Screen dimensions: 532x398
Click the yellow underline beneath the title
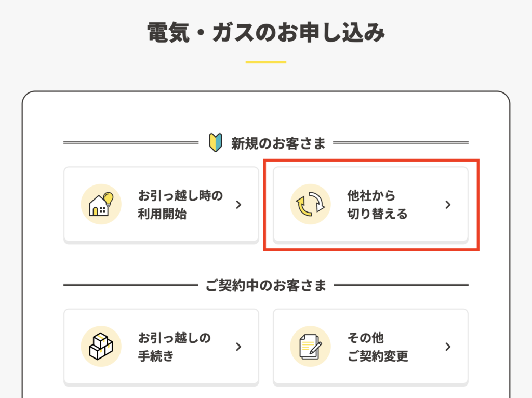[265, 62]
